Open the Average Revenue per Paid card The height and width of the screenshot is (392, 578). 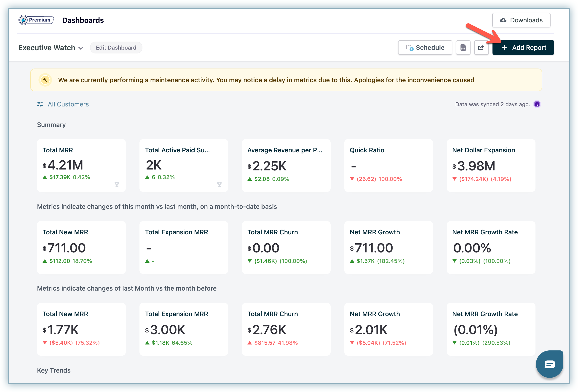[x=286, y=165]
